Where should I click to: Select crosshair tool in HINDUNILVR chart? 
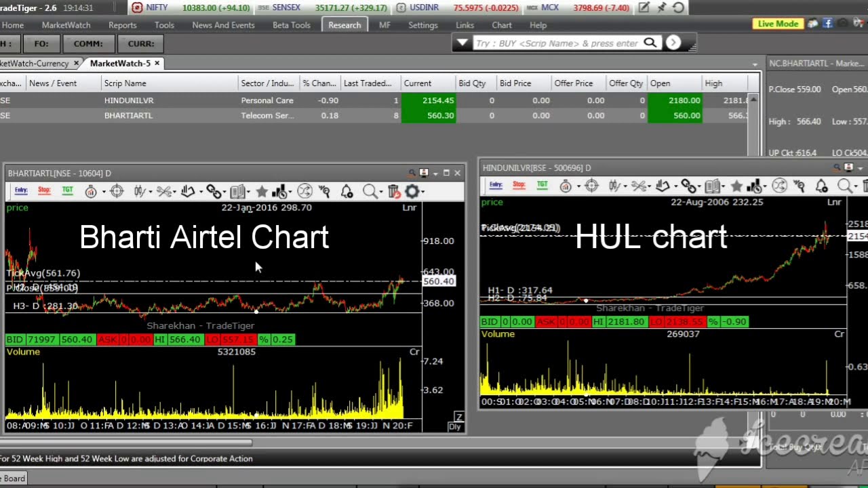point(591,186)
